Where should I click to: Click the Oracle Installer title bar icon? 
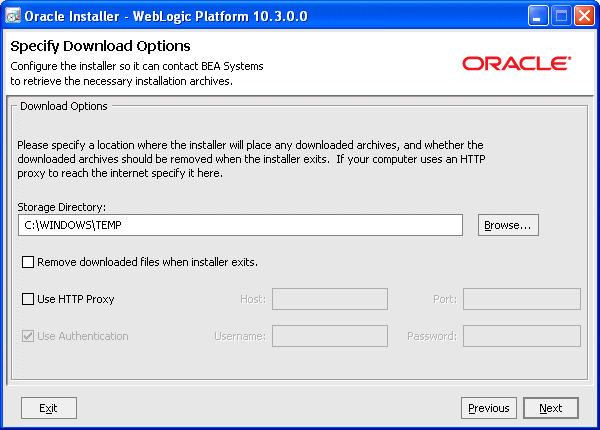[13, 16]
